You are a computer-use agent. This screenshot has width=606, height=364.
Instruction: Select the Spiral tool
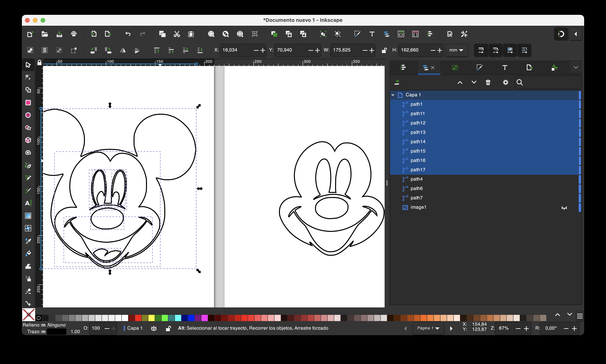pyautogui.click(x=28, y=153)
